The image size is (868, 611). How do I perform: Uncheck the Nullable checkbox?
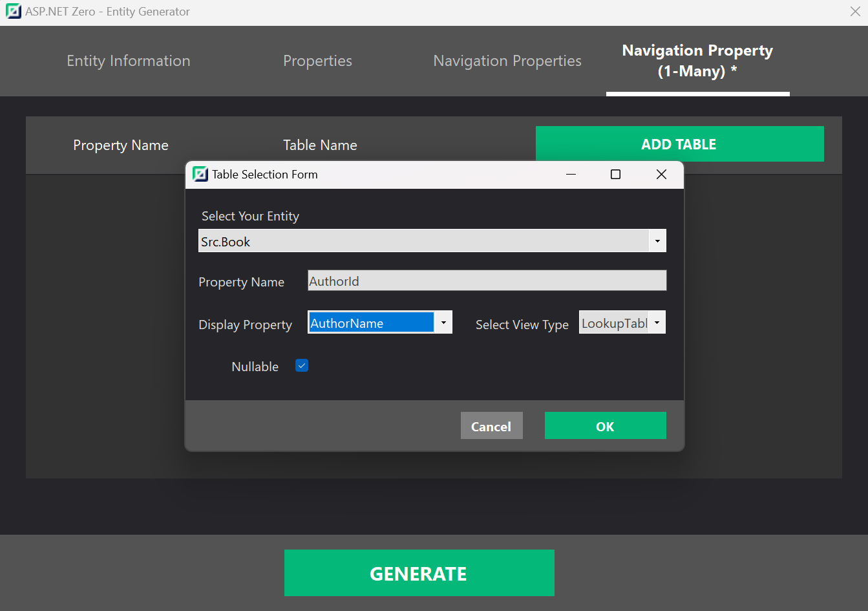[x=302, y=366]
